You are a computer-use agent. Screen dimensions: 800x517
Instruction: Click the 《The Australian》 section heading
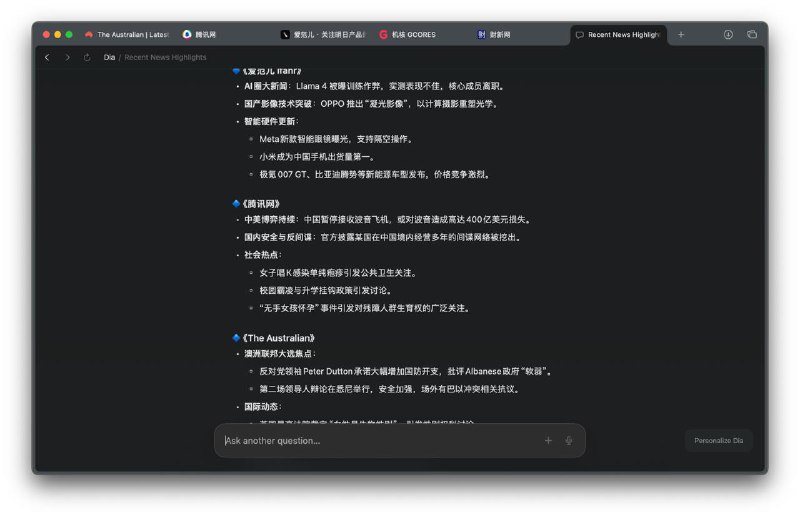pos(279,338)
